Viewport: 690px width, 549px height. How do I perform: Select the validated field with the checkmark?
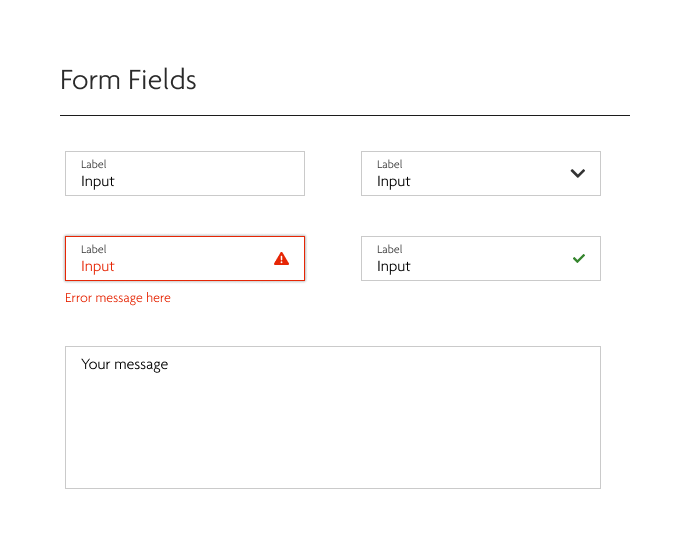pos(470,259)
